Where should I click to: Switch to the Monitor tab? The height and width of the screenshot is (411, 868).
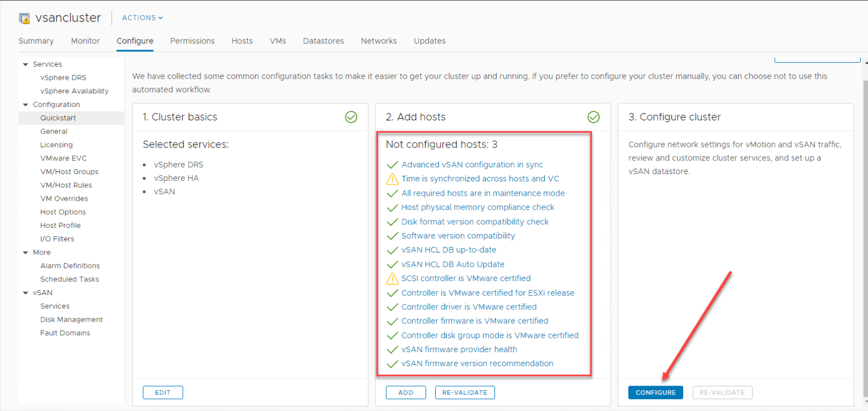[85, 41]
